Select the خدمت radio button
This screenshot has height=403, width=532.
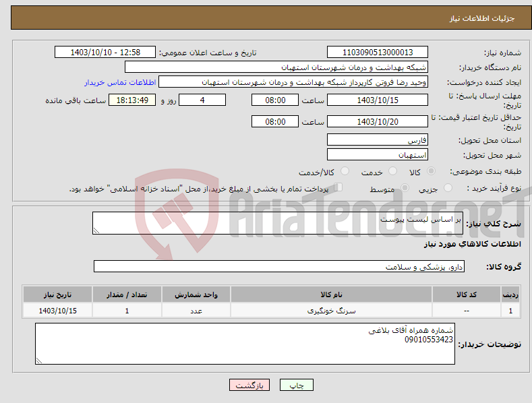pyautogui.click(x=392, y=171)
